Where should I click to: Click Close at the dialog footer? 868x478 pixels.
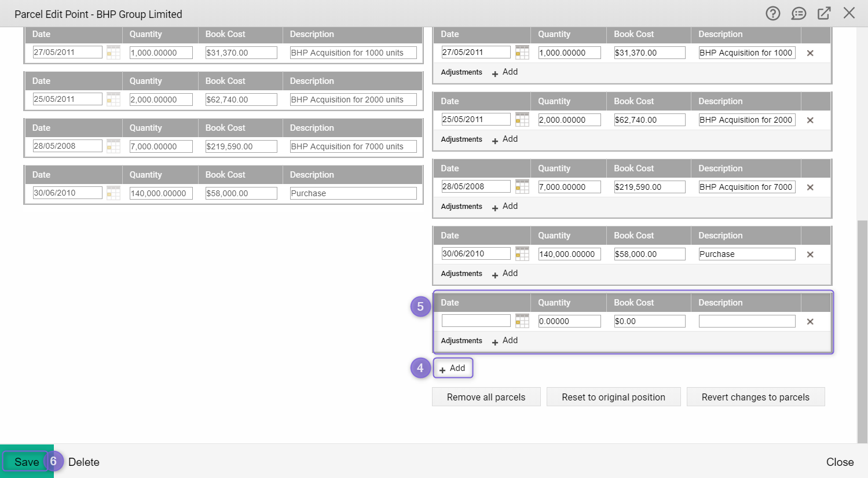click(x=840, y=462)
